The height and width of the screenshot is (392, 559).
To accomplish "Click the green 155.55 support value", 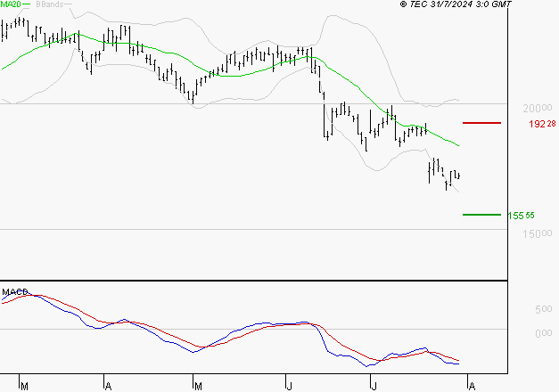I will click(x=521, y=216).
